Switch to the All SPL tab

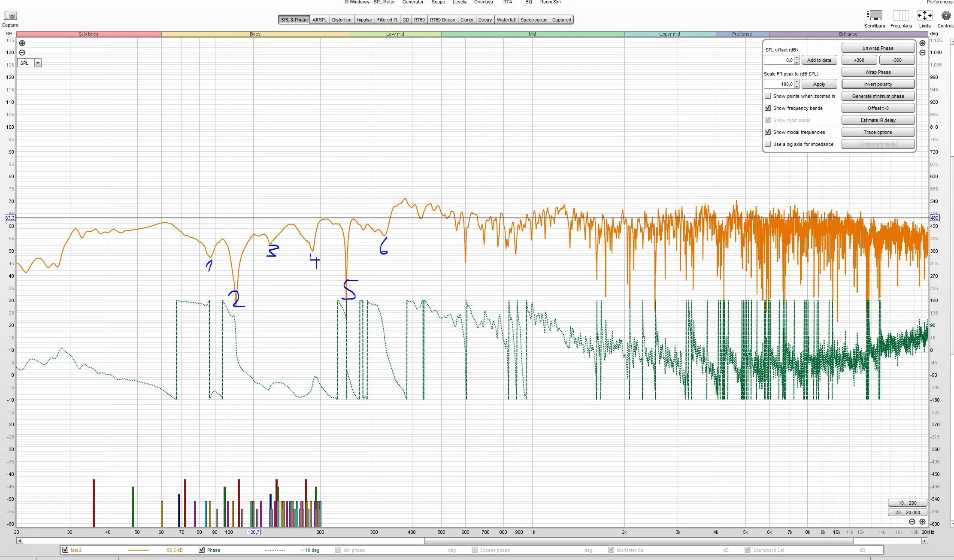coord(319,20)
